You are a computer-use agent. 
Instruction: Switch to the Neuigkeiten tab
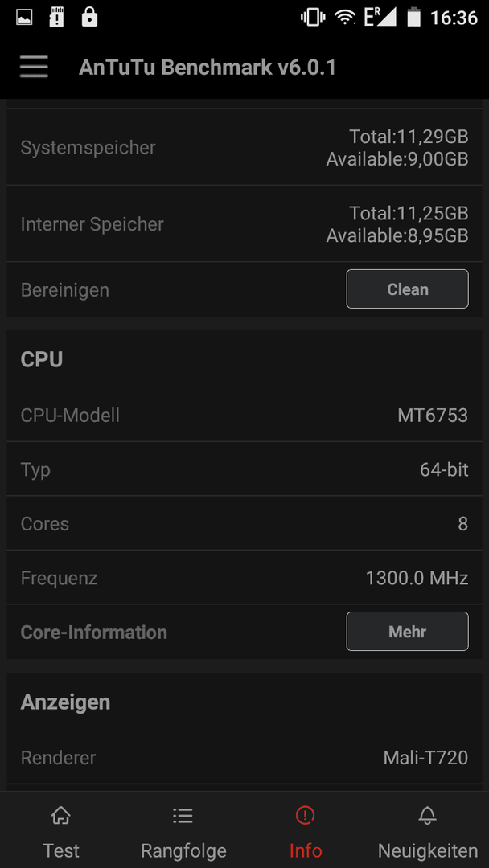click(428, 829)
